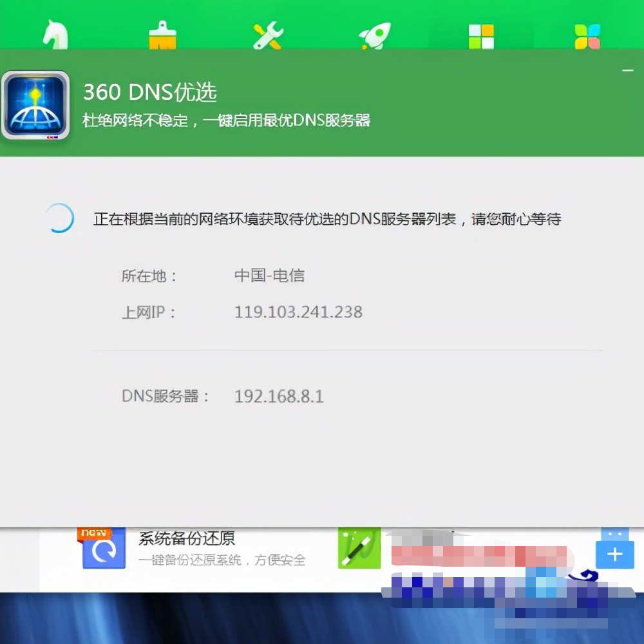Select the IP address 119.103.241.238 text
644x644 pixels.
coord(298,312)
